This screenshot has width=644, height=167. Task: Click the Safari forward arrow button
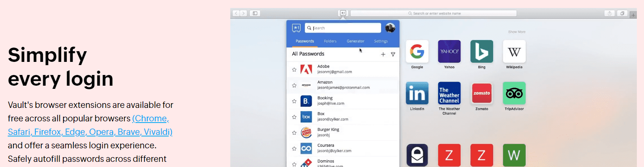243,13
